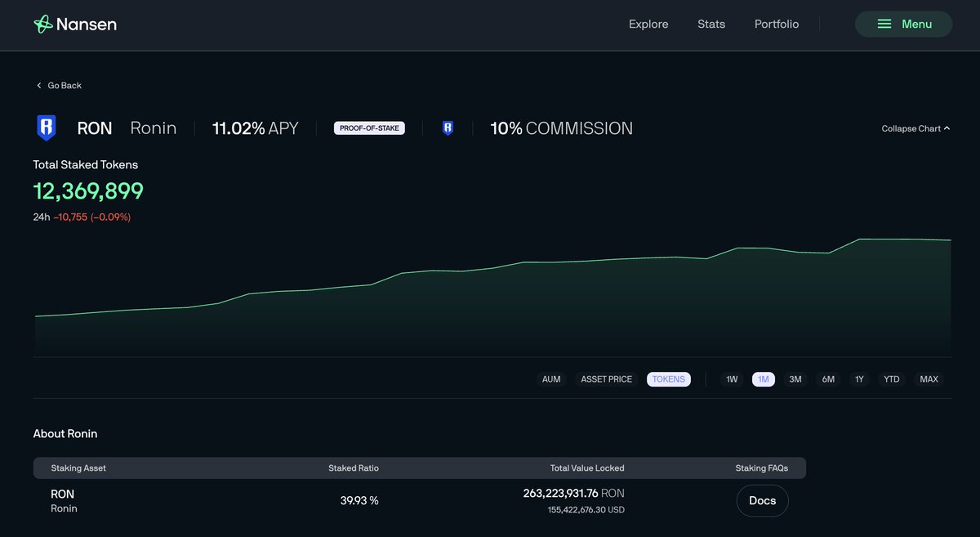980x537 pixels.
Task: Click the Nansen logo icon
Action: pos(43,25)
